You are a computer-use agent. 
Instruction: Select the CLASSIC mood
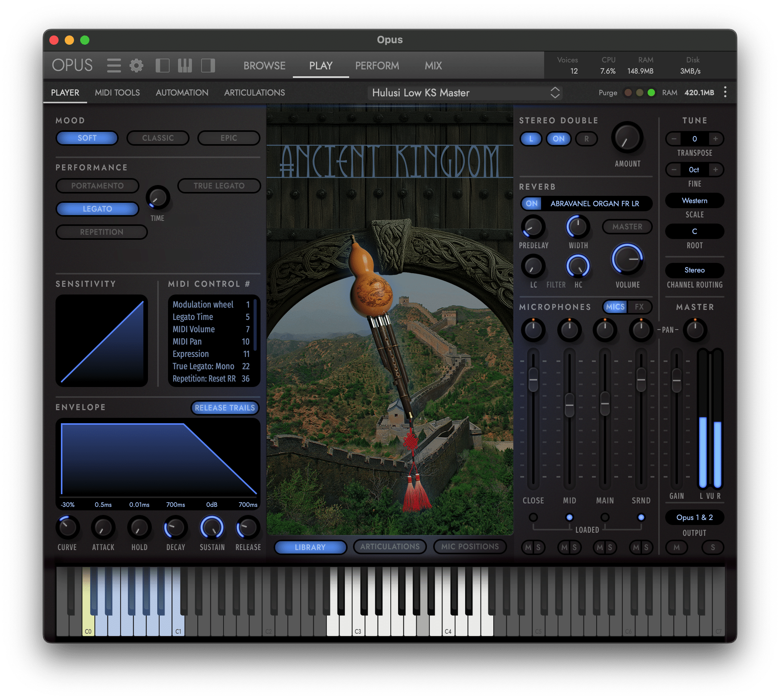tap(158, 138)
